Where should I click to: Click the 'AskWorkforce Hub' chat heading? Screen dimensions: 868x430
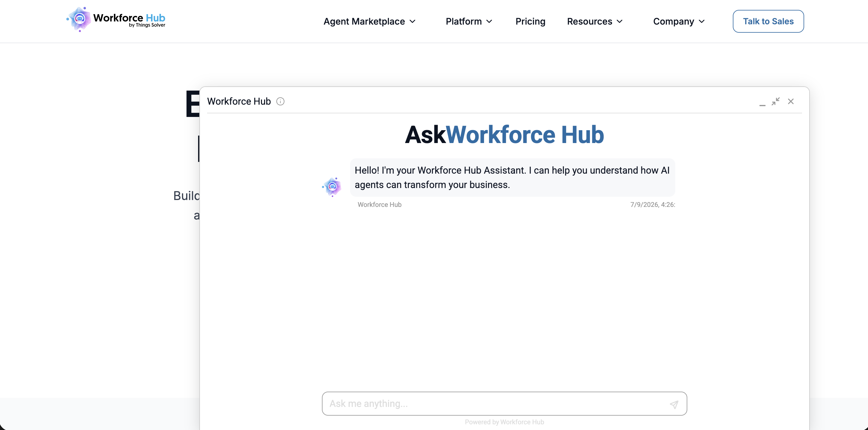(504, 134)
